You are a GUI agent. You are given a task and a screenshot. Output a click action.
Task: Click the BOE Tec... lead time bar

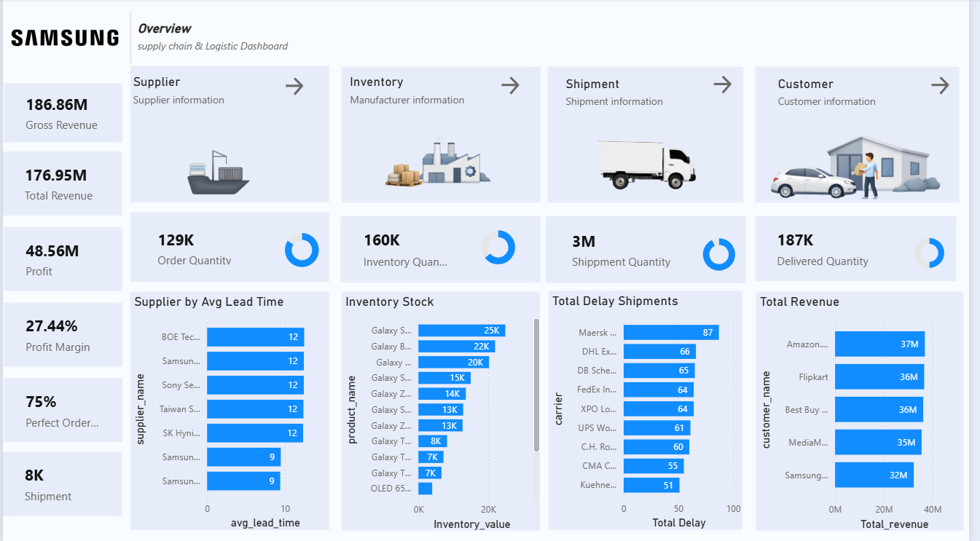pyautogui.click(x=255, y=337)
